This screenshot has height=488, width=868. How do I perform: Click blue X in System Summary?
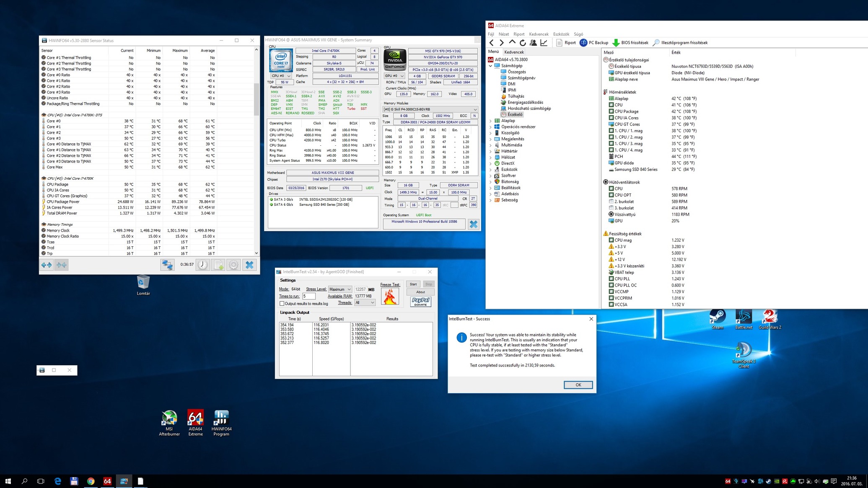473,224
